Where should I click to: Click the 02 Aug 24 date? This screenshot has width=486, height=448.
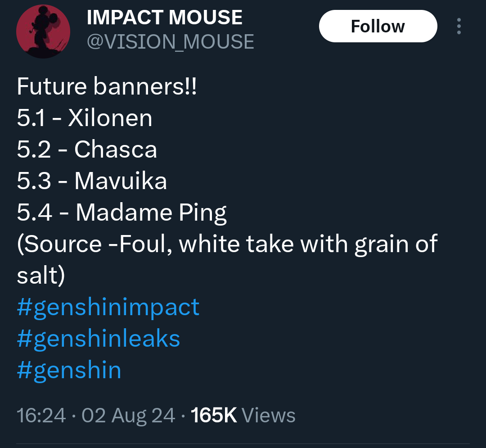pos(128,415)
